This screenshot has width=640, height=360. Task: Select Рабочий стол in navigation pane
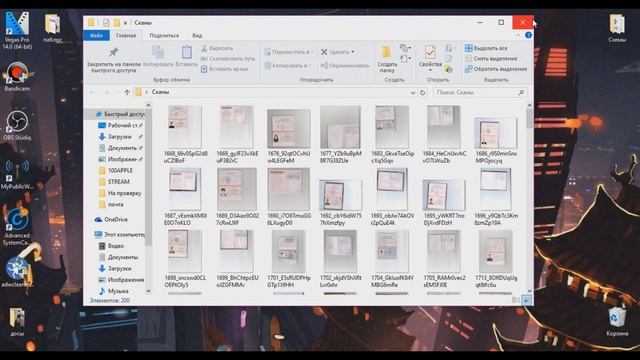click(x=122, y=125)
